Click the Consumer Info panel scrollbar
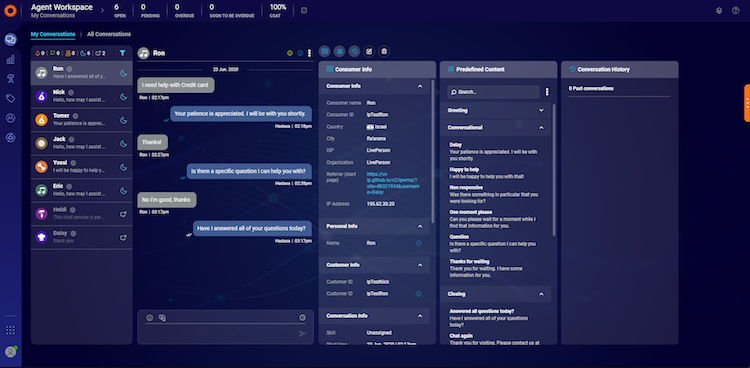 coord(433,151)
